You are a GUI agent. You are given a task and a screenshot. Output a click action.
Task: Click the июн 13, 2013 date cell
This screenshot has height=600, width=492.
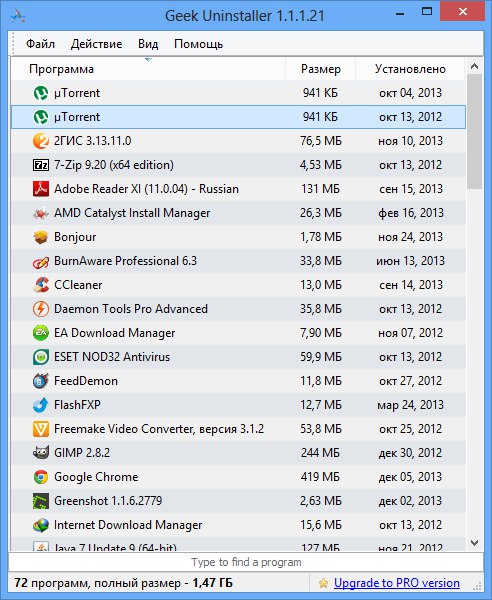coord(410,261)
